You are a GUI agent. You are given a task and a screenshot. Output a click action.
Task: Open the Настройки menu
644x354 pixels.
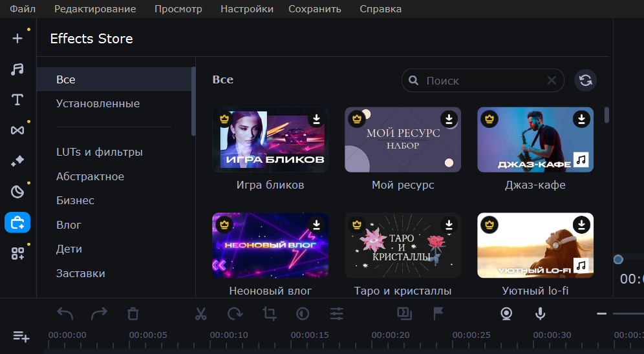pyautogui.click(x=247, y=9)
